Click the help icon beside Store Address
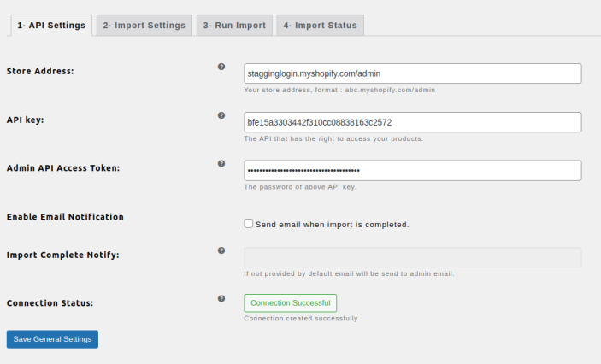The image size is (601, 364). tap(221, 66)
